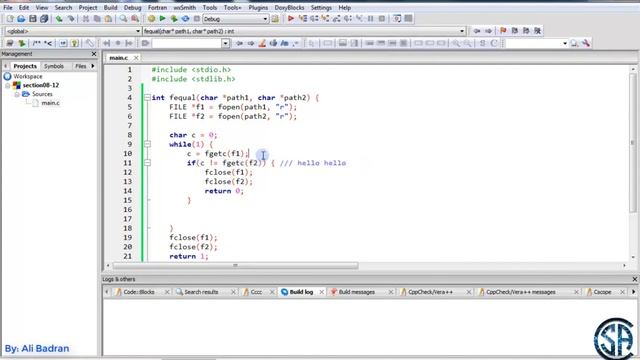640x360 pixels.
Task: Open the DoxyBlocks menu
Action: 289,7
